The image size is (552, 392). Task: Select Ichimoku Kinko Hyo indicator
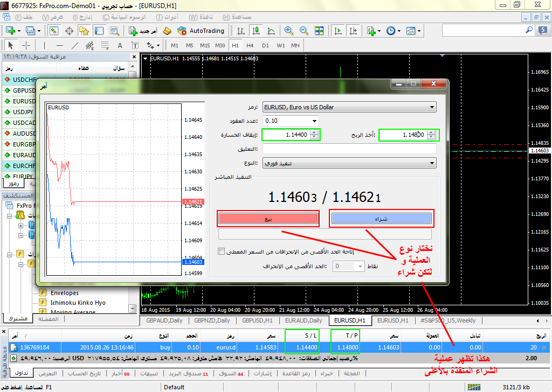(x=78, y=303)
